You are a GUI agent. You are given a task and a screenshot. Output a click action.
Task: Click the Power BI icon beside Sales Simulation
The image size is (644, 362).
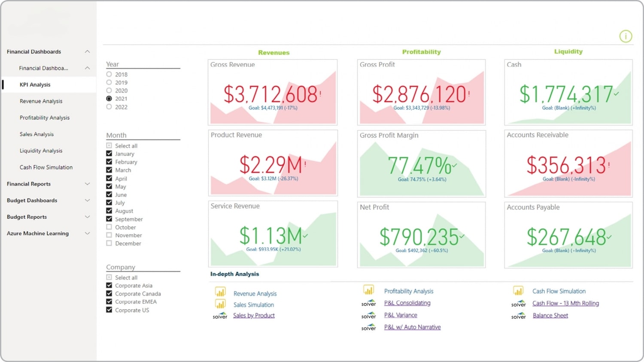(220, 304)
